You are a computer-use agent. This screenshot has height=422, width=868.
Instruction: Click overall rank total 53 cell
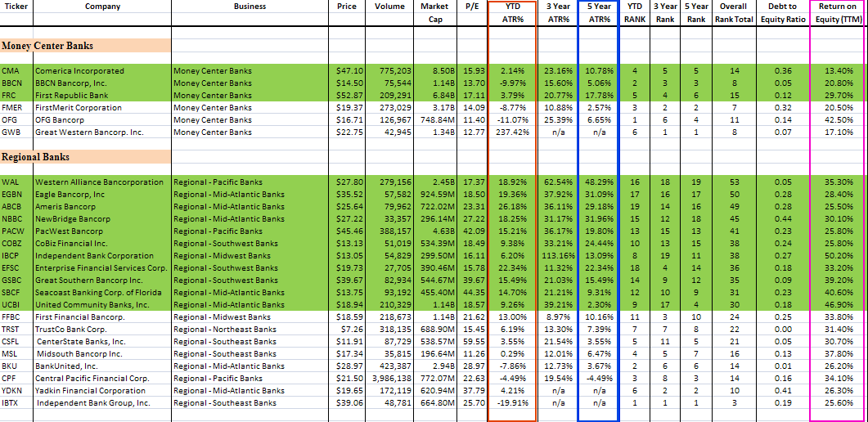click(x=734, y=182)
